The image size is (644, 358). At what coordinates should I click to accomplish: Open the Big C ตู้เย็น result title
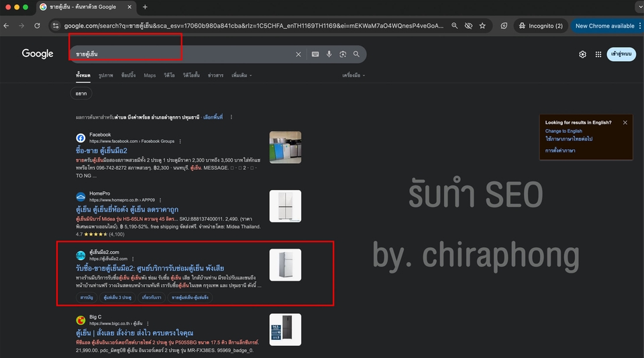[134, 332]
